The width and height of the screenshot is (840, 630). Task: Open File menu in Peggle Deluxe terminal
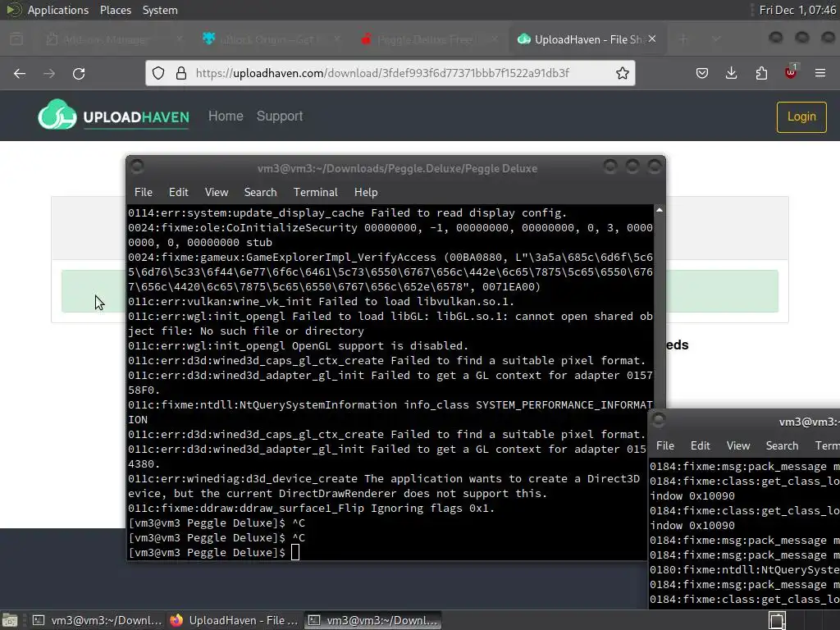pyautogui.click(x=143, y=192)
